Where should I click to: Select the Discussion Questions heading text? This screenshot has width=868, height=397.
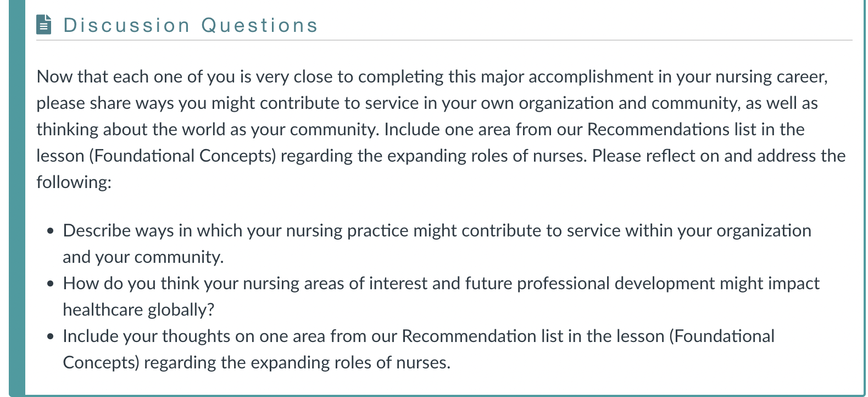point(191,25)
